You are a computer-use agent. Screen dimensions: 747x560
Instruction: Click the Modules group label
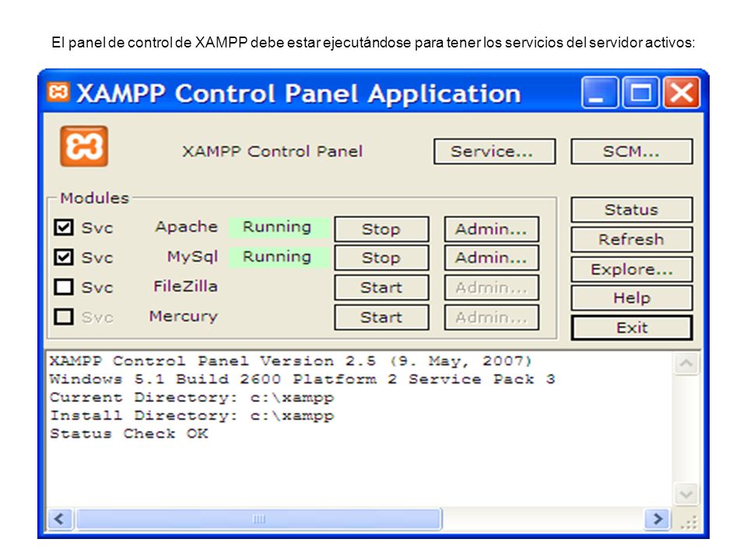(x=94, y=198)
